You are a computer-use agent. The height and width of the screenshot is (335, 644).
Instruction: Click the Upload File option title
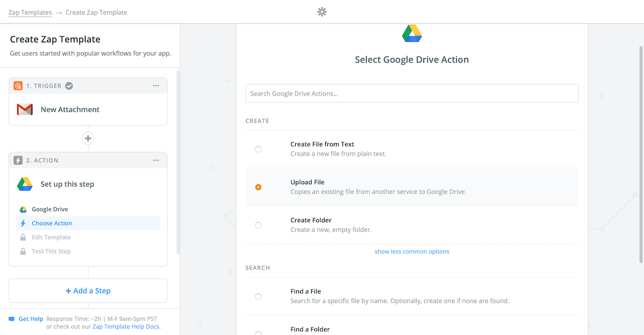(x=308, y=182)
